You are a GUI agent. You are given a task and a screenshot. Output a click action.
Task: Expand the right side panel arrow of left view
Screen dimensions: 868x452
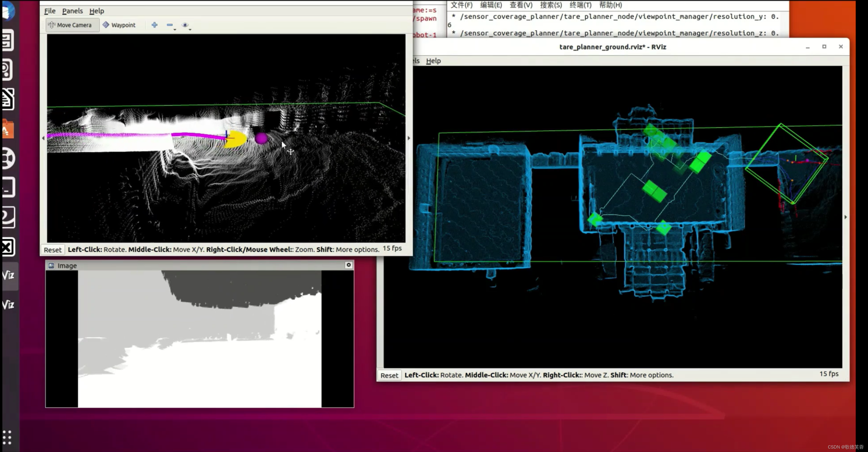coord(409,138)
